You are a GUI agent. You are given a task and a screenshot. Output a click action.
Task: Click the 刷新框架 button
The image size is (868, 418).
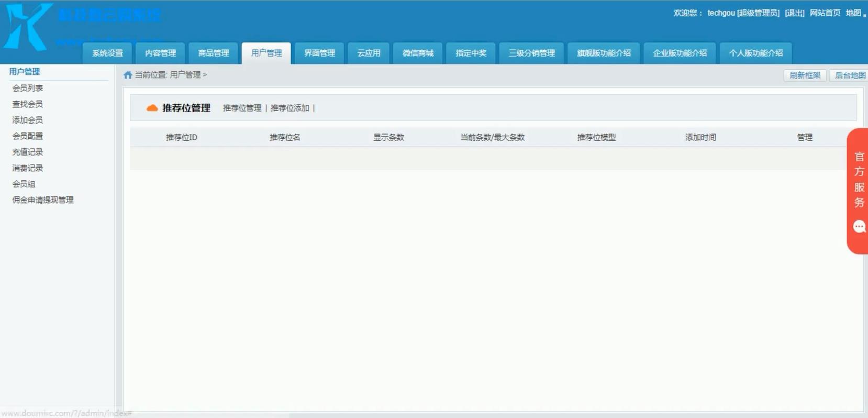coord(805,75)
